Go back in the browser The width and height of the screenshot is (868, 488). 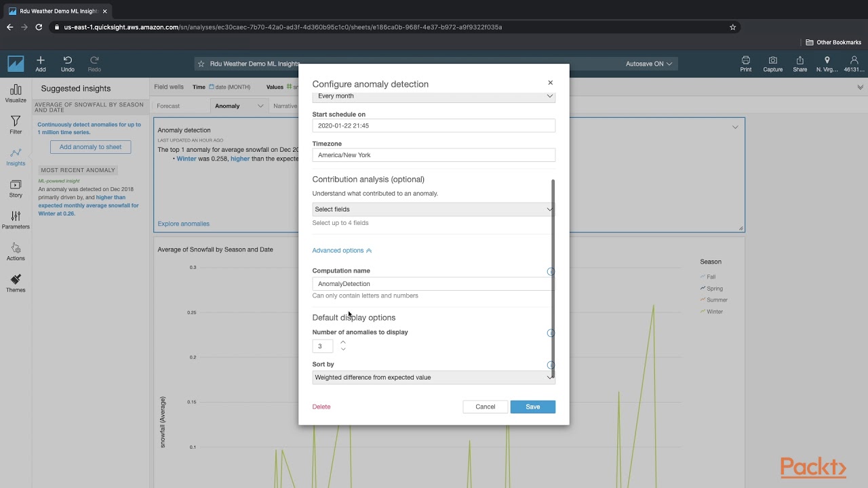coord(9,27)
